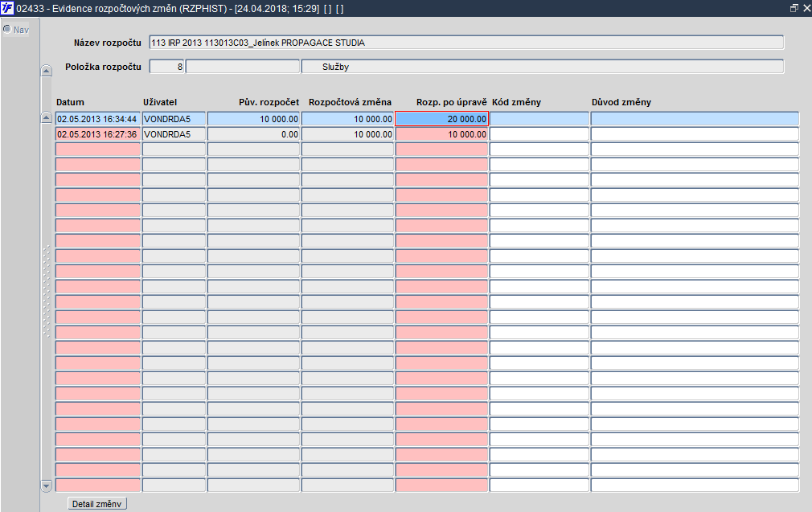Screen dimensions: 812x512
Task: Restore the window with the title bar restore button
Action: coord(794,8)
